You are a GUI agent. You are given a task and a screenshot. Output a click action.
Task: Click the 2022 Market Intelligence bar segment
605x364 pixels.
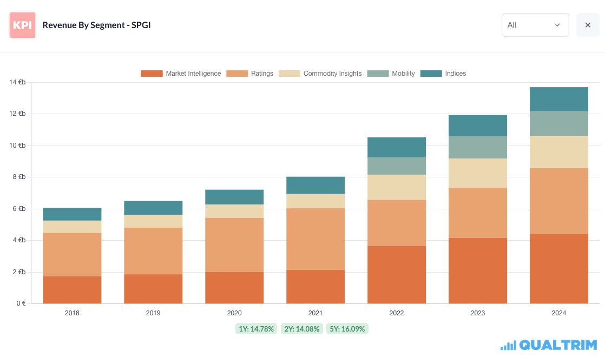tap(397, 275)
